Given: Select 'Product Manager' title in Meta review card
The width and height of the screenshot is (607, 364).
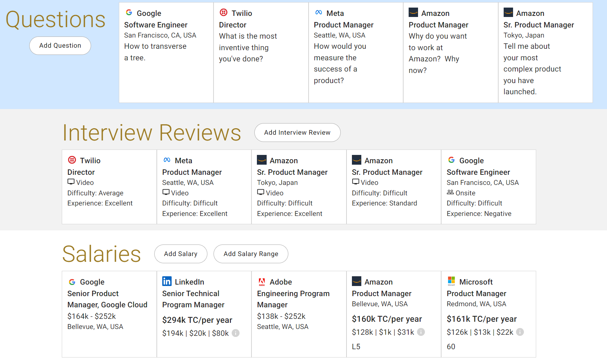Looking at the screenshot, I should pyautogui.click(x=192, y=172).
